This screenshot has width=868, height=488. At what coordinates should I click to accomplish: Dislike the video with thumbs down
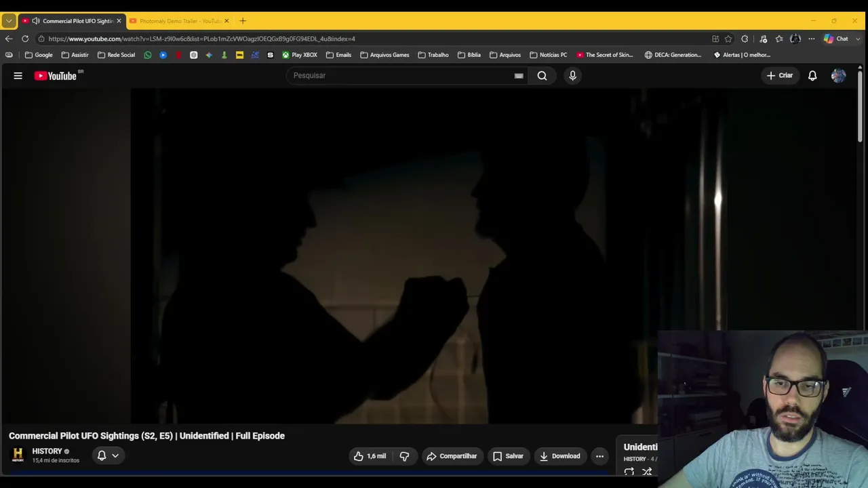tap(404, 456)
